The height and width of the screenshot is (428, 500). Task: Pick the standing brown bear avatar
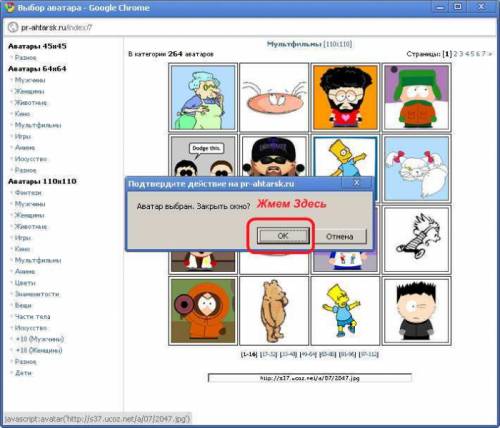(x=274, y=311)
